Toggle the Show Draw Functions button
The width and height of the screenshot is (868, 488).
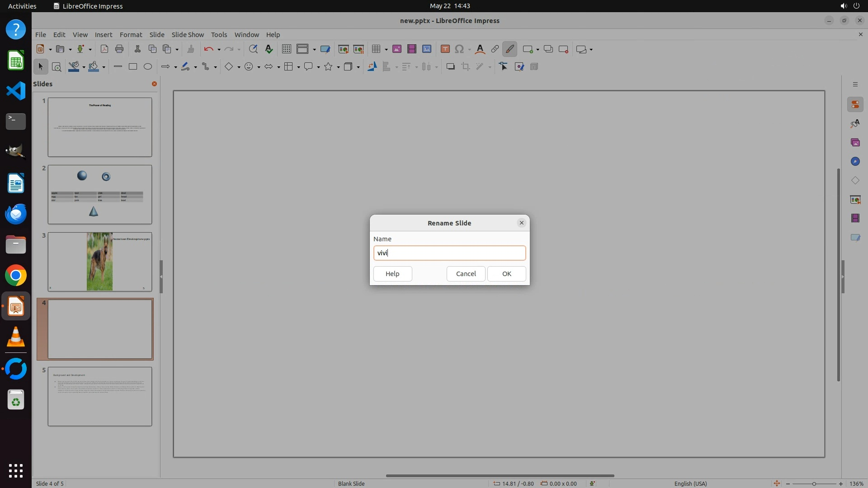(509, 49)
